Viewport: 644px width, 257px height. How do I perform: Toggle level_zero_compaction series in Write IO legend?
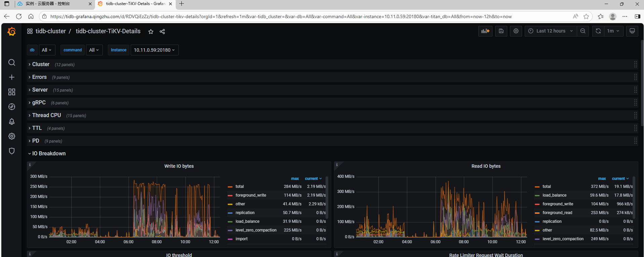[x=256, y=230]
